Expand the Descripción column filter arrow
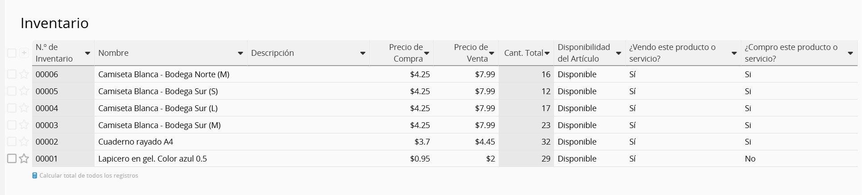Viewport: 868px width, 195px height. [x=363, y=54]
